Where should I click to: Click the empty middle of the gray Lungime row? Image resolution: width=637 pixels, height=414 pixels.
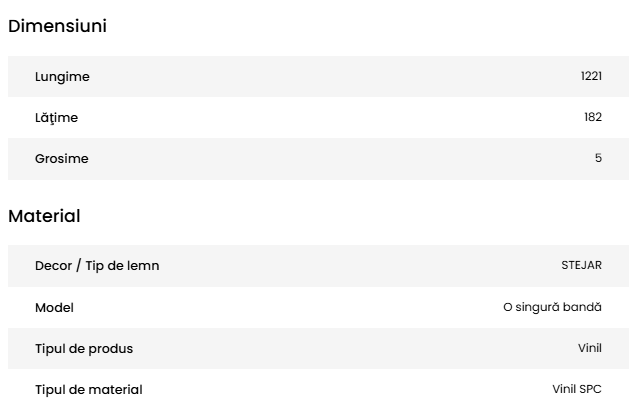coord(320,77)
